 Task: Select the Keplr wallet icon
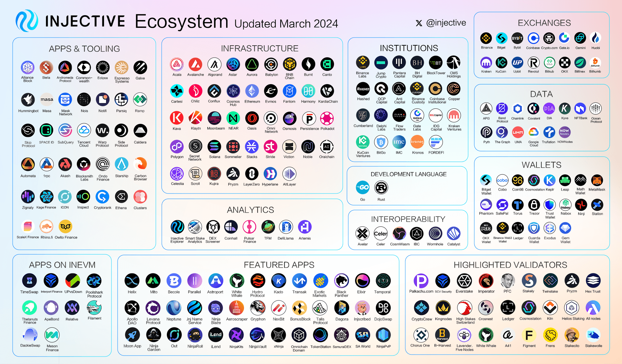(x=549, y=180)
